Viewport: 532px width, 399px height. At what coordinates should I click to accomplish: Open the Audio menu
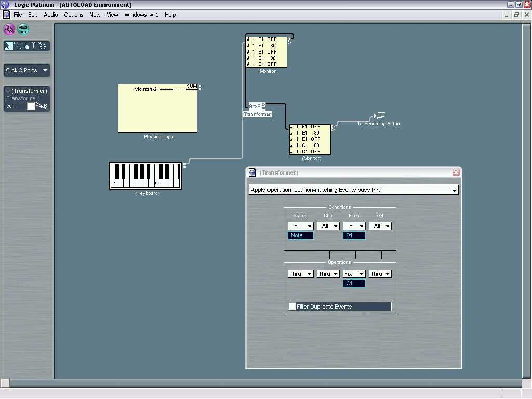pos(51,15)
